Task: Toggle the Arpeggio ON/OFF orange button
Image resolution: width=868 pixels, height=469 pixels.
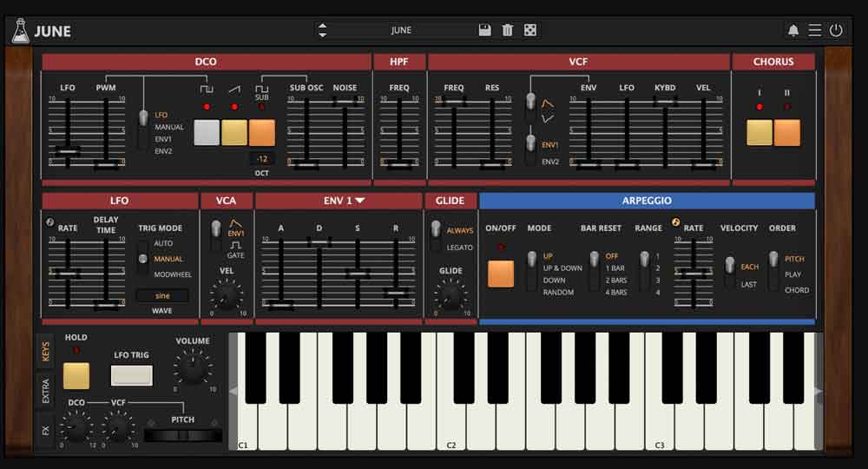Action: point(500,274)
